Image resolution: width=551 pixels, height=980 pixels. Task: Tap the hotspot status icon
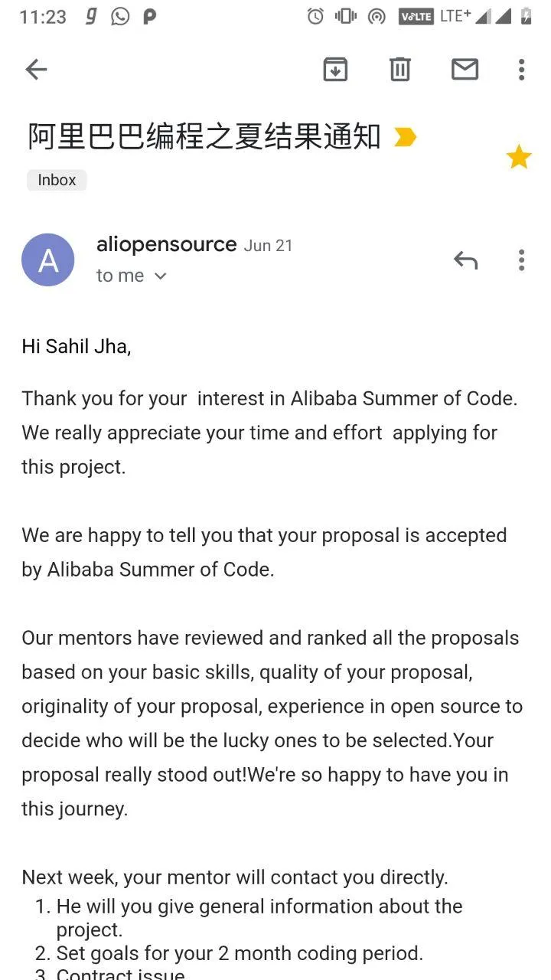[377, 16]
